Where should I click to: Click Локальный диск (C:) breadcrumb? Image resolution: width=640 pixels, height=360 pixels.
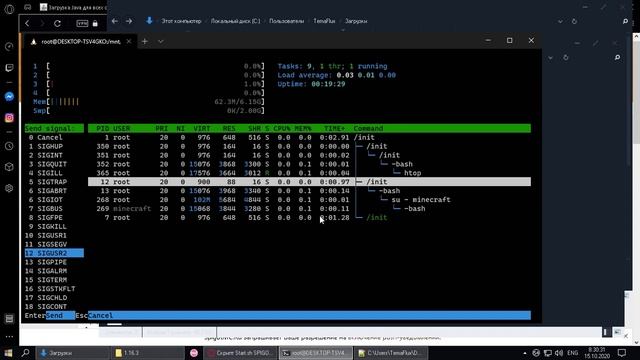click(235, 21)
